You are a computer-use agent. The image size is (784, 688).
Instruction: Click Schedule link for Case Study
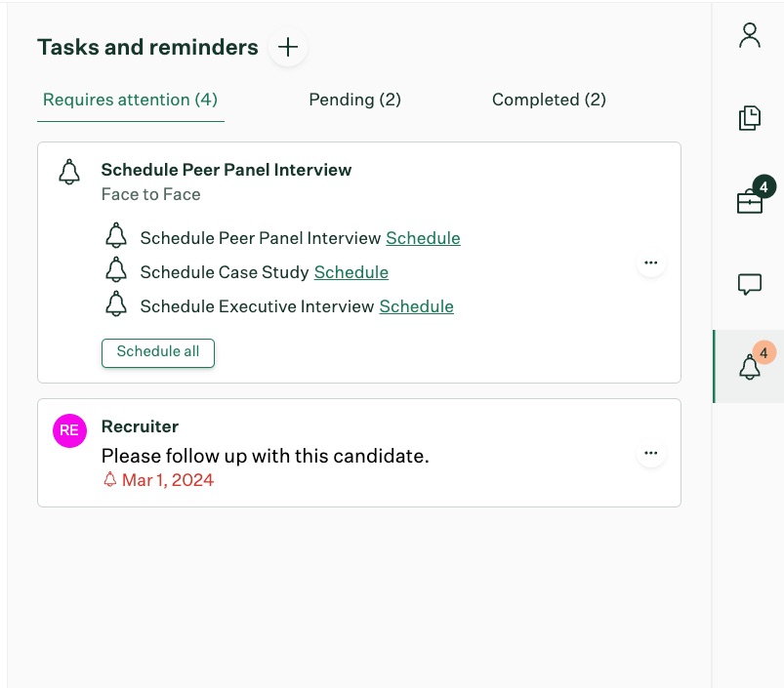click(x=351, y=272)
